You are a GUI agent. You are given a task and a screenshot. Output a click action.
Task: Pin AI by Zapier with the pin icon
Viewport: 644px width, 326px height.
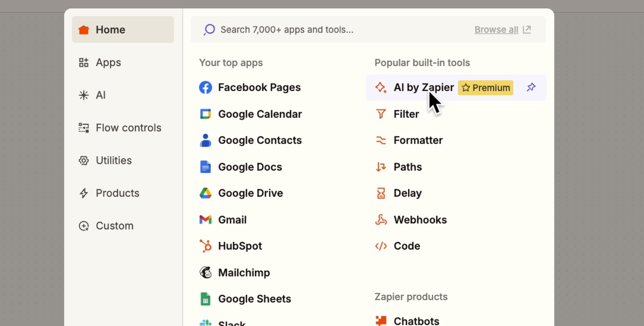[x=531, y=87]
